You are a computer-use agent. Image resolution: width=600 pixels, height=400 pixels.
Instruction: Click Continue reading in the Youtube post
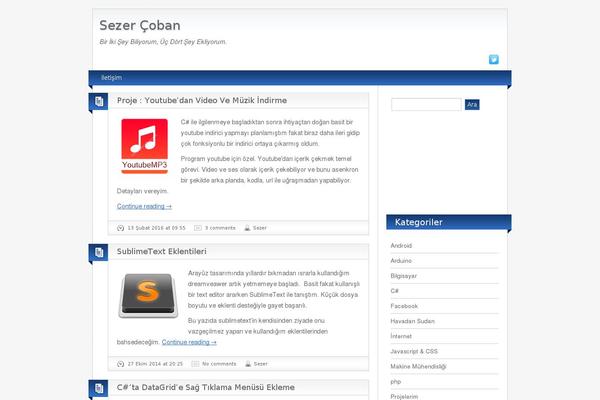tap(144, 206)
